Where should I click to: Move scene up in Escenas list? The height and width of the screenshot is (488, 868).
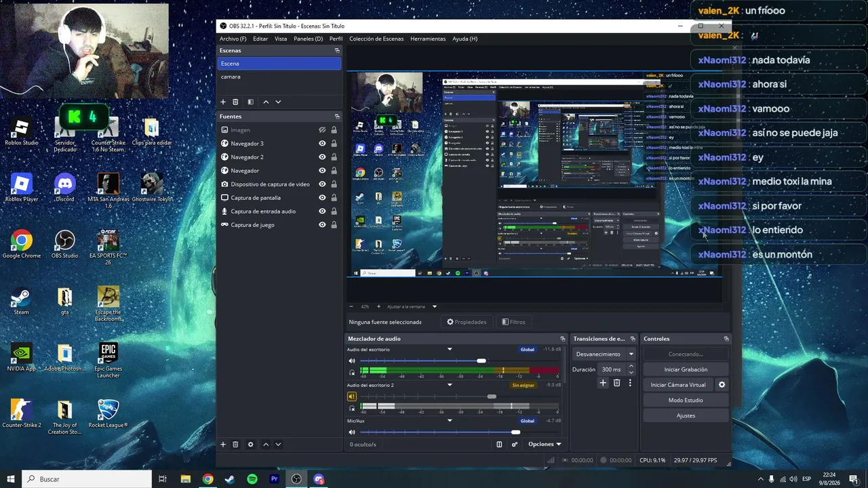pos(266,102)
